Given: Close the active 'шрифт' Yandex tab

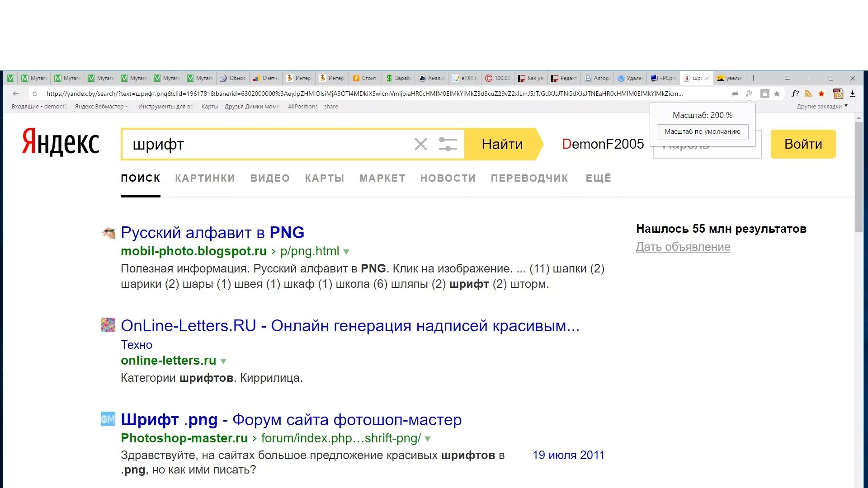Looking at the screenshot, I should pyautogui.click(x=707, y=78).
